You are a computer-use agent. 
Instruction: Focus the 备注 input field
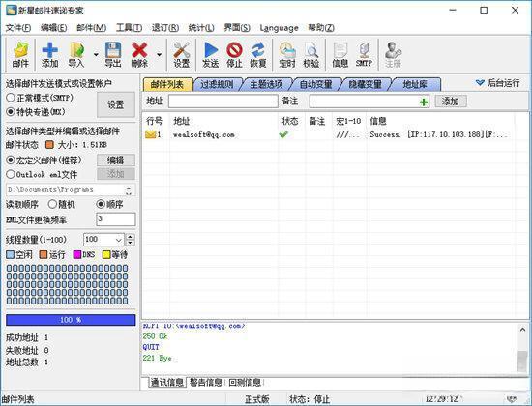point(369,101)
